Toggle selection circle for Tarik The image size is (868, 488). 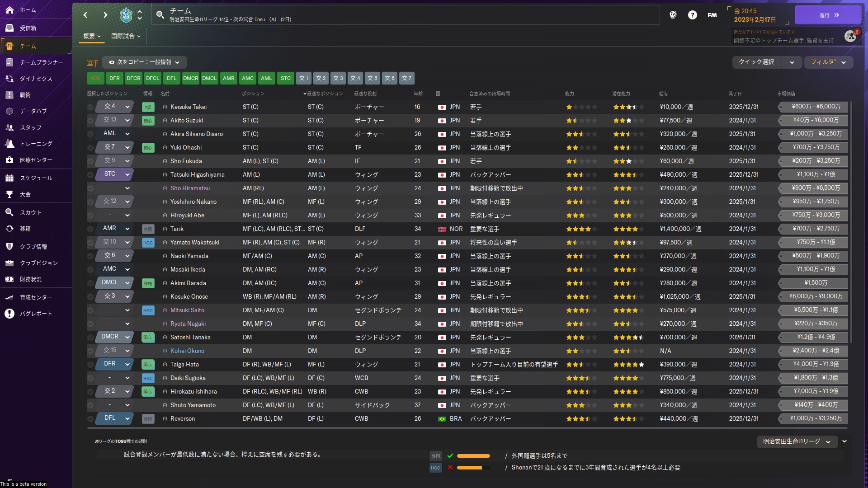(90, 229)
